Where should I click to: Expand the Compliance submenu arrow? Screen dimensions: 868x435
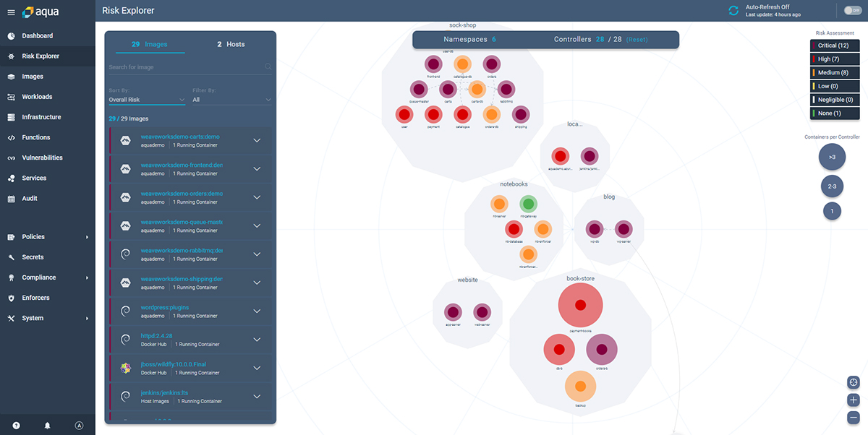point(87,277)
